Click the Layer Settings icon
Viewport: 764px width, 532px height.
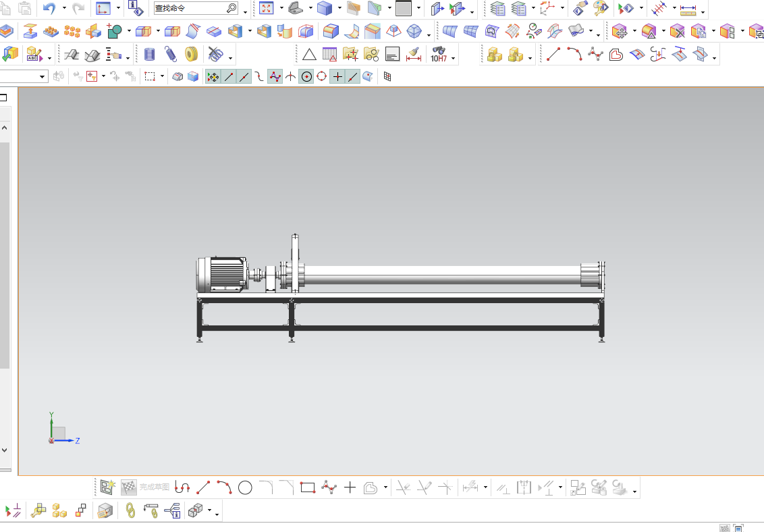tap(497, 8)
